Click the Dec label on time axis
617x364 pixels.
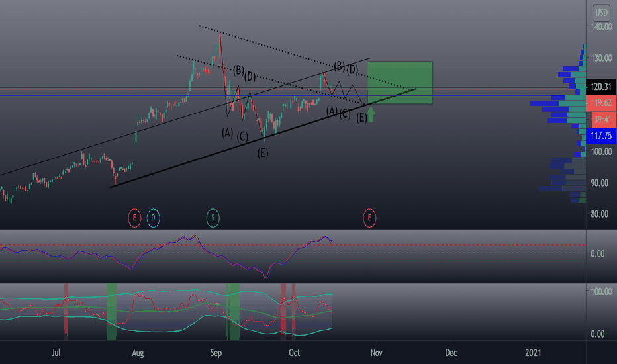pos(451,353)
